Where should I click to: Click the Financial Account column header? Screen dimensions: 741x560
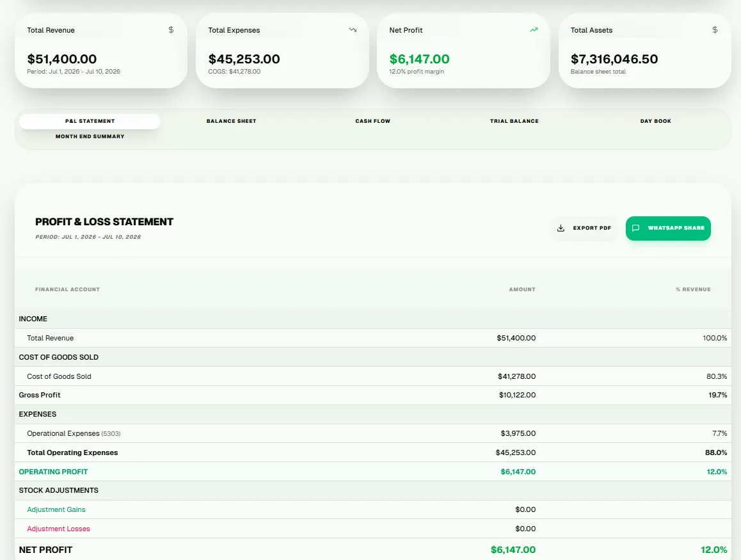point(67,289)
